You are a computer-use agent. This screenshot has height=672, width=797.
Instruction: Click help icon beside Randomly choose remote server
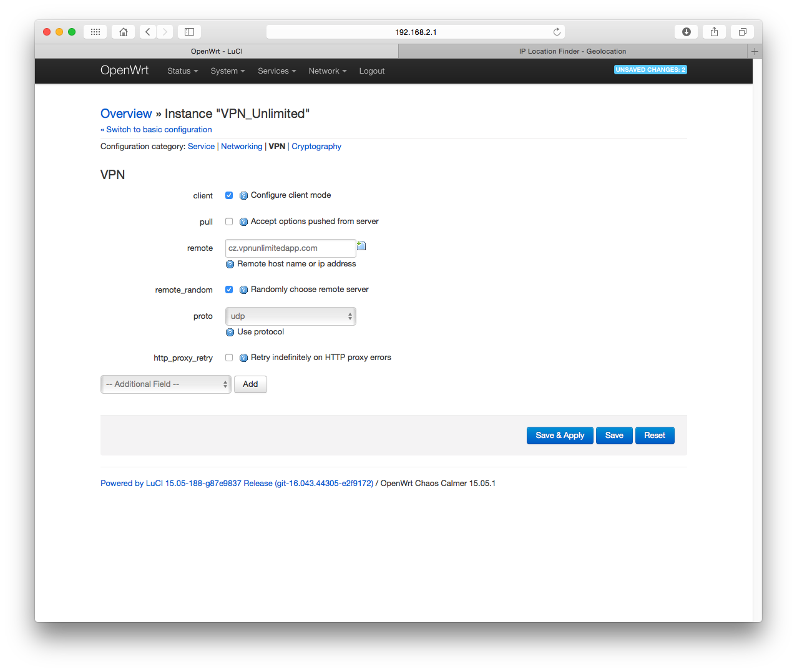[x=243, y=290]
